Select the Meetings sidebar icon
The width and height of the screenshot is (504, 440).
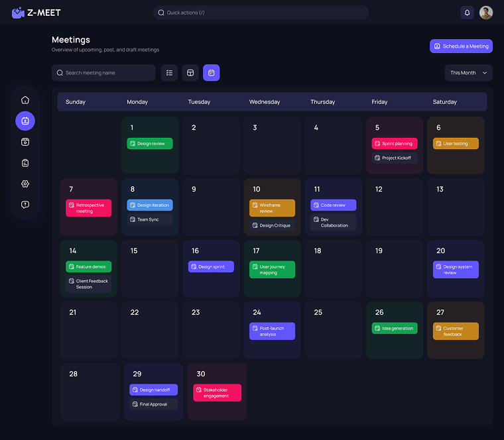[25, 121]
